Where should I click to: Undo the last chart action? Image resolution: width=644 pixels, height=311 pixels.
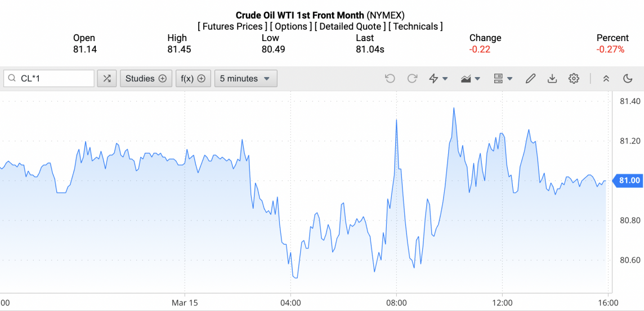point(390,79)
